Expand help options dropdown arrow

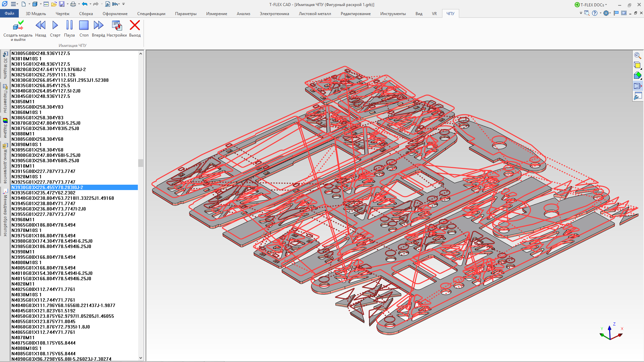click(x=600, y=13)
